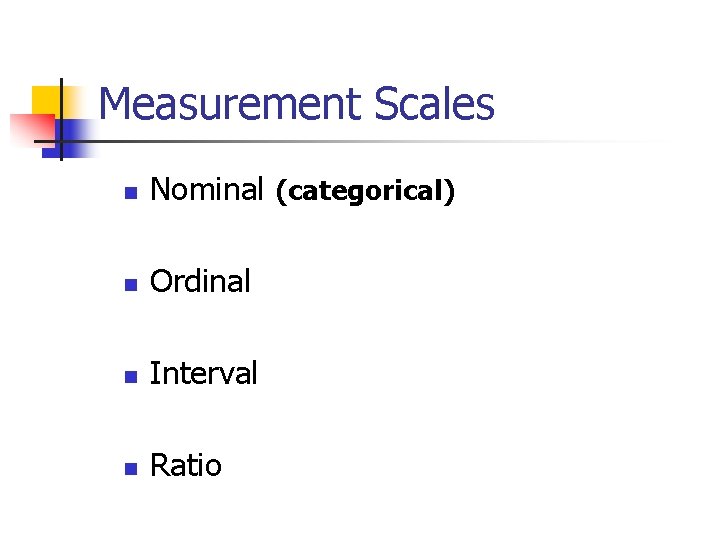Click the letter M in Measurement

118,104
